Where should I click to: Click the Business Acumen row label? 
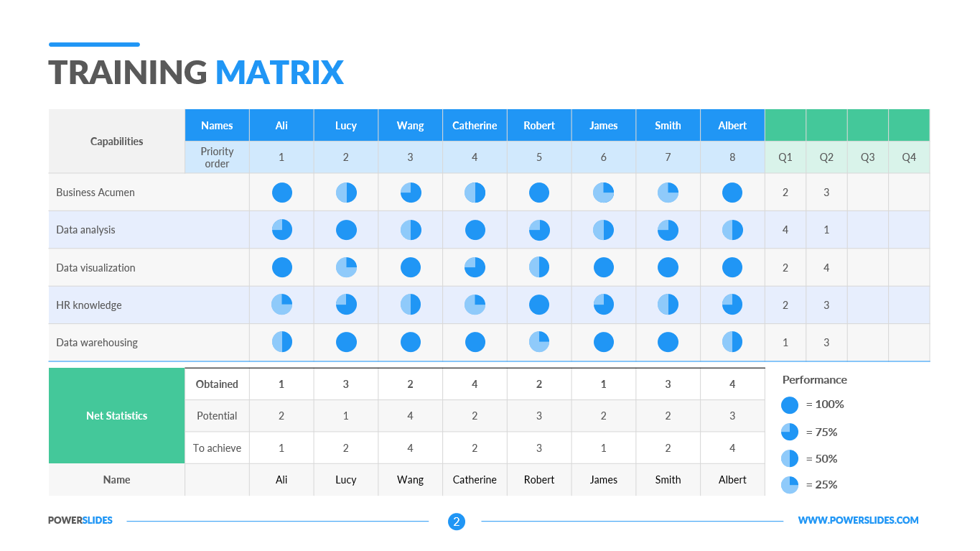[95, 193]
